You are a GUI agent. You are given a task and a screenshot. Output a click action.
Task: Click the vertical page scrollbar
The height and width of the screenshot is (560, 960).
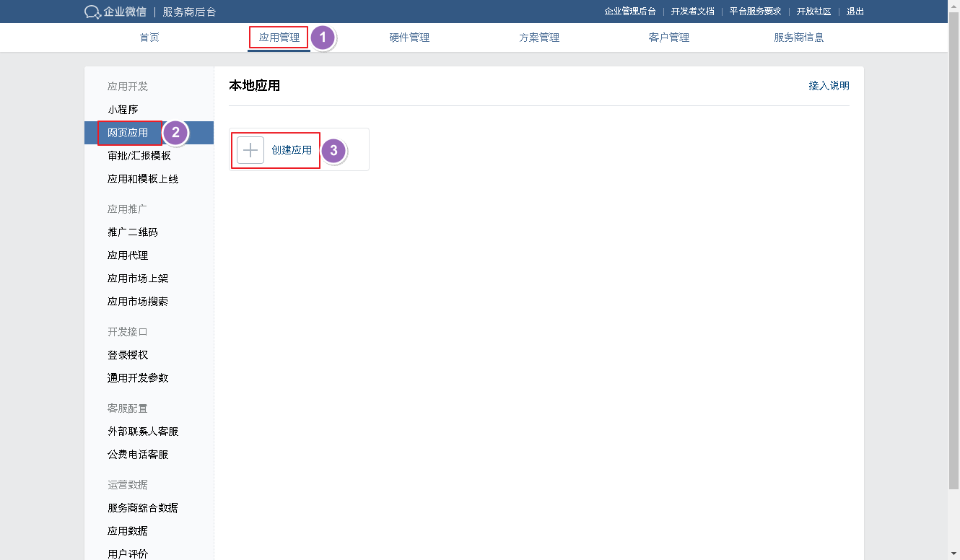954,253
